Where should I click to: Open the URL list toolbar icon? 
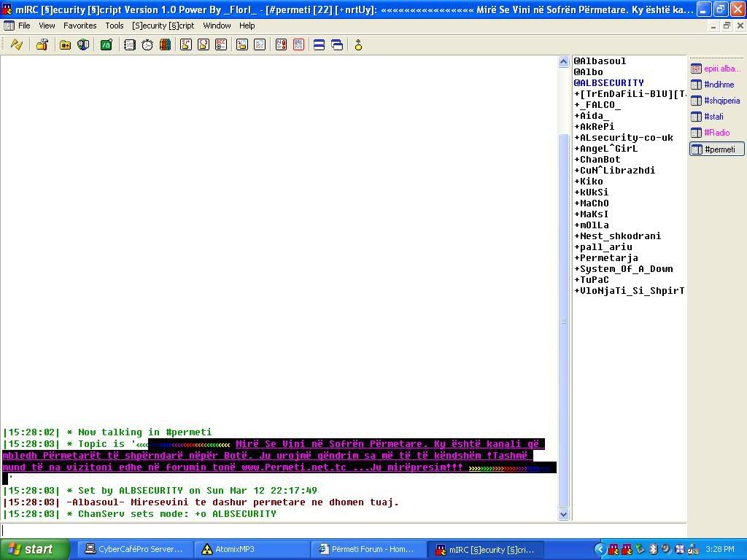click(x=298, y=44)
